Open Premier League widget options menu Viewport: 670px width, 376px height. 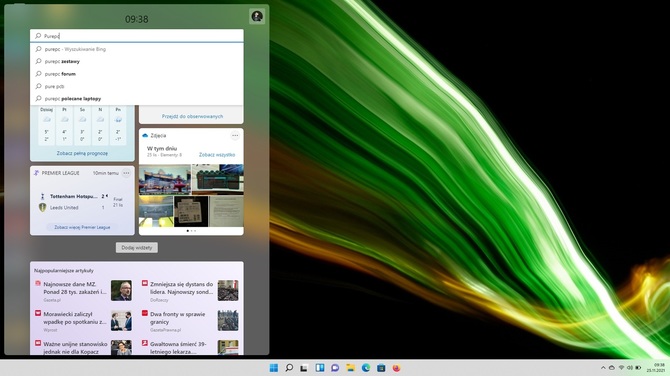126,173
